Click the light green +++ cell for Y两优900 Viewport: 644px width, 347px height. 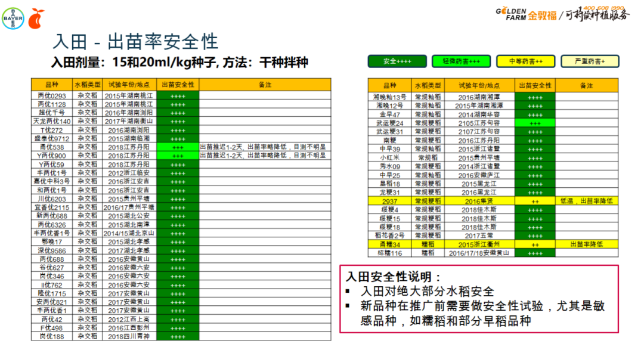[x=178, y=156]
